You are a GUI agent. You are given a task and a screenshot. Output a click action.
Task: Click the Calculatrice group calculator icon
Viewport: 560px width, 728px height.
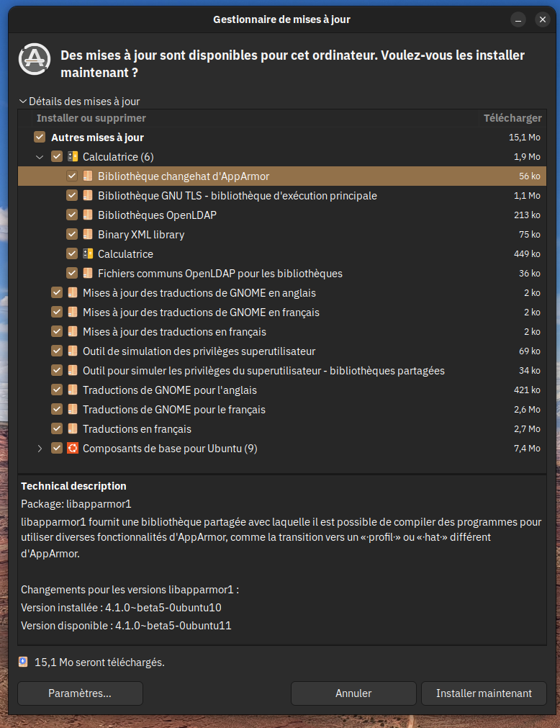click(72, 157)
